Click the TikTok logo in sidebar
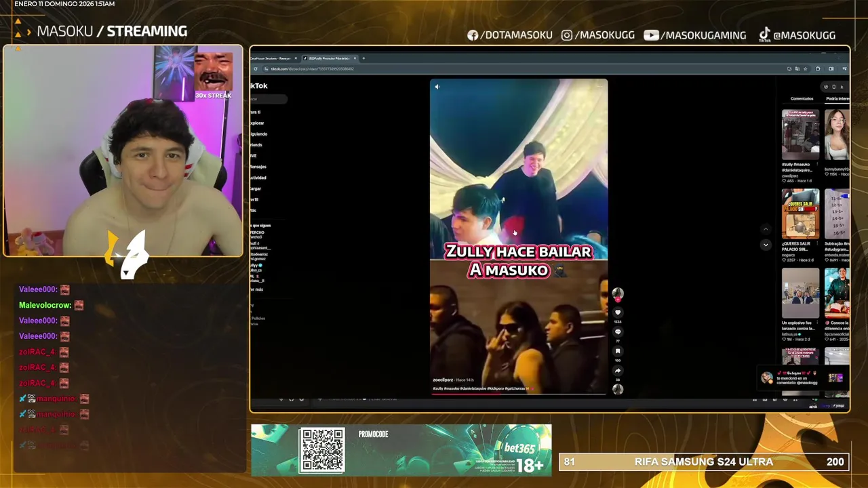The height and width of the screenshot is (488, 868). click(259, 85)
